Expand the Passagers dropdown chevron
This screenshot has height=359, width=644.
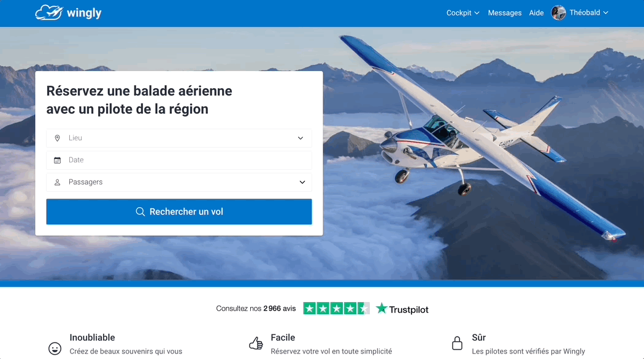302,182
